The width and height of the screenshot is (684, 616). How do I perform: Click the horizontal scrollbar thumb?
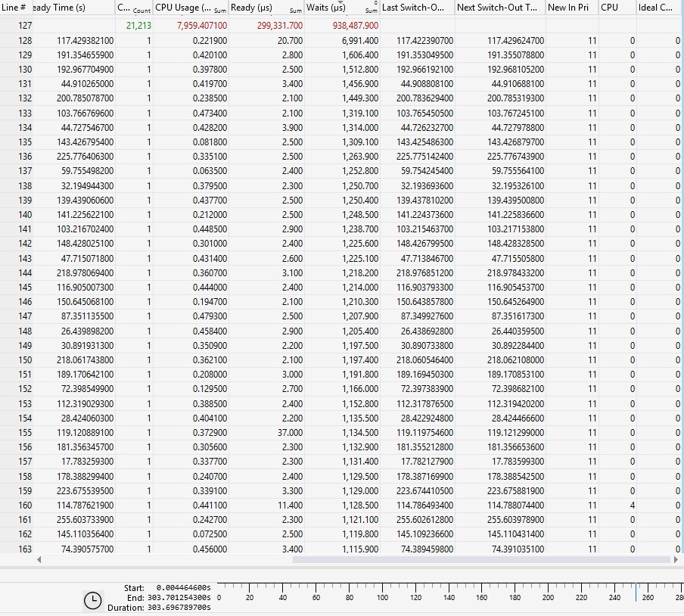coord(481,560)
